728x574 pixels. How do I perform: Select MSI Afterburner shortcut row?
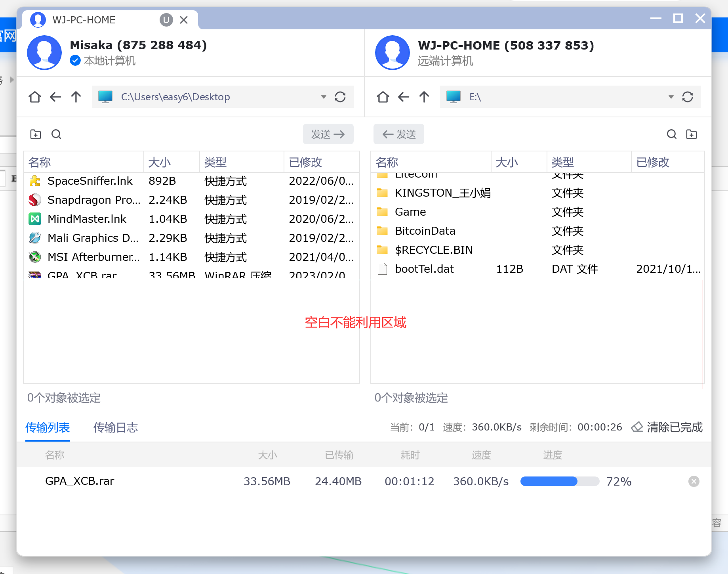coord(191,257)
